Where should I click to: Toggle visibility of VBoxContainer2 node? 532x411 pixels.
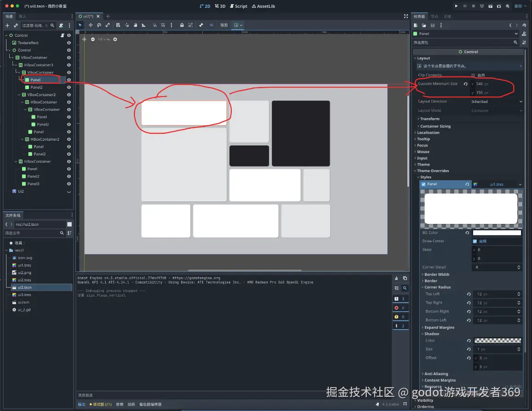click(69, 95)
